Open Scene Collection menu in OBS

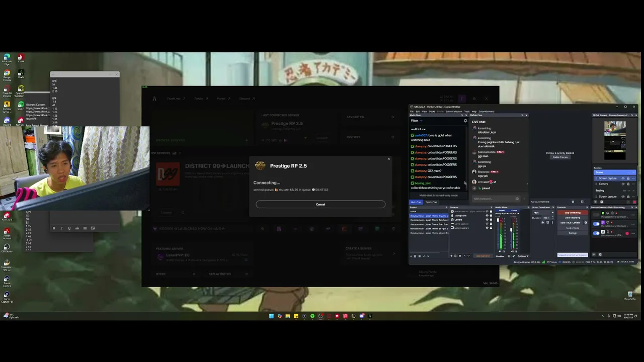tap(454, 112)
